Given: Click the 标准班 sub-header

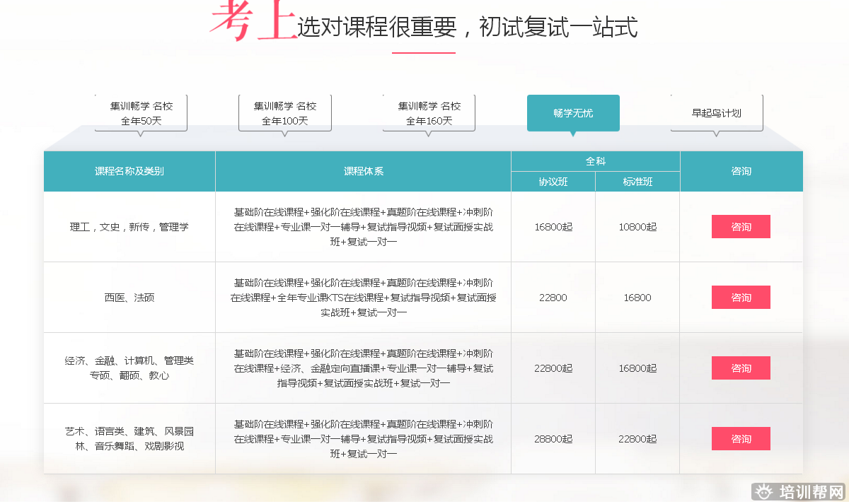Looking at the screenshot, I should tap(637, 182).
